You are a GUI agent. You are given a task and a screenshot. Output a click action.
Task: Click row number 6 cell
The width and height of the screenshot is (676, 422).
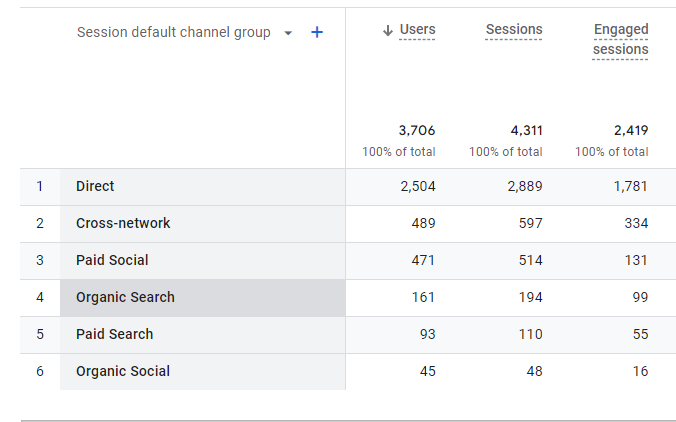click(x=40, y=372)
